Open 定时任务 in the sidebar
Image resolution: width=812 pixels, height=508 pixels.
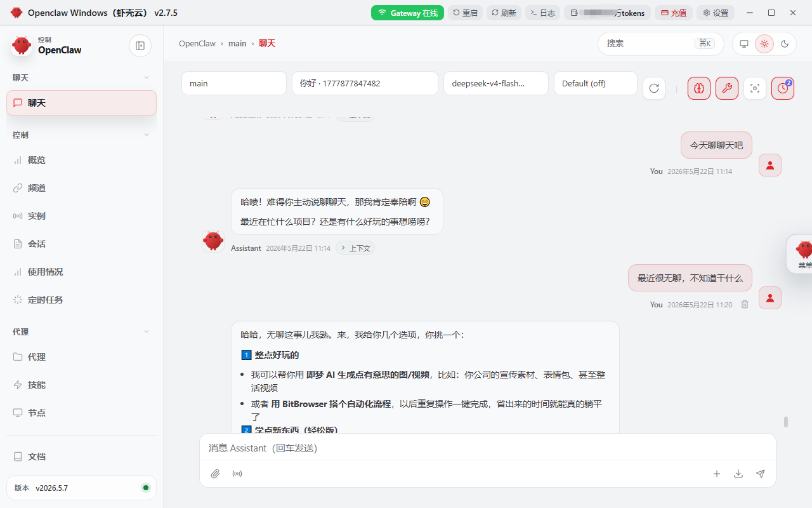81,300
